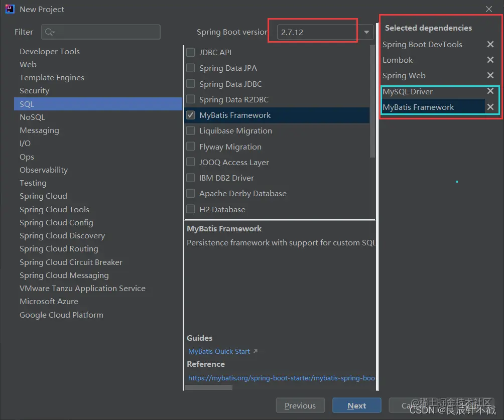
Task: Click the dependency list vertical scrollbar
Action: (372, 101)
